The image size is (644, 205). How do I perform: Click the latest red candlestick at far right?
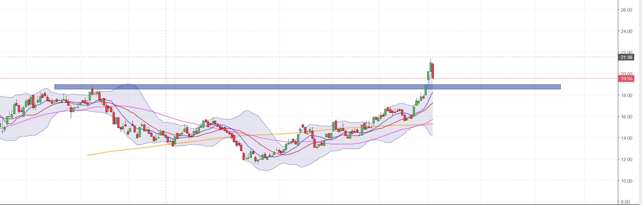(433, 71)
